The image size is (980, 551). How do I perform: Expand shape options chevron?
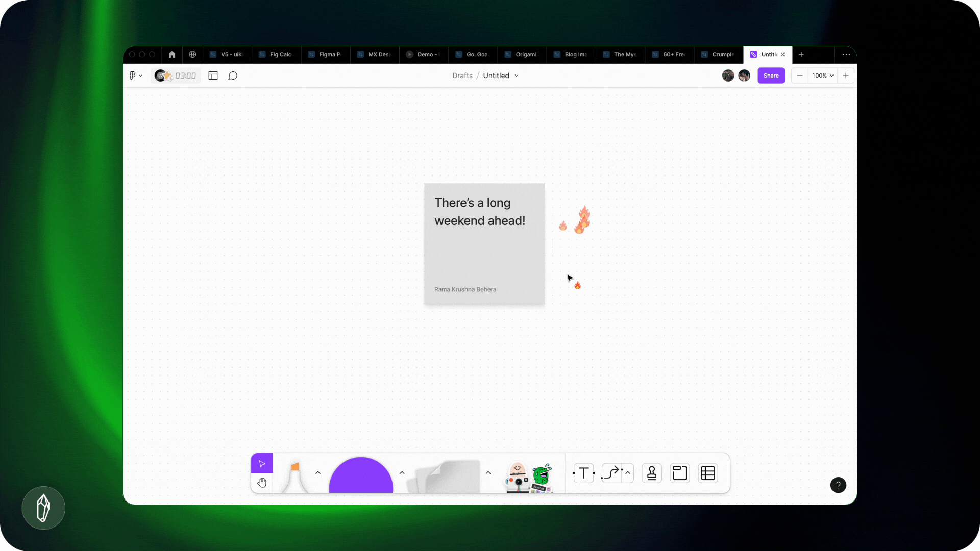tap(402, 473)
